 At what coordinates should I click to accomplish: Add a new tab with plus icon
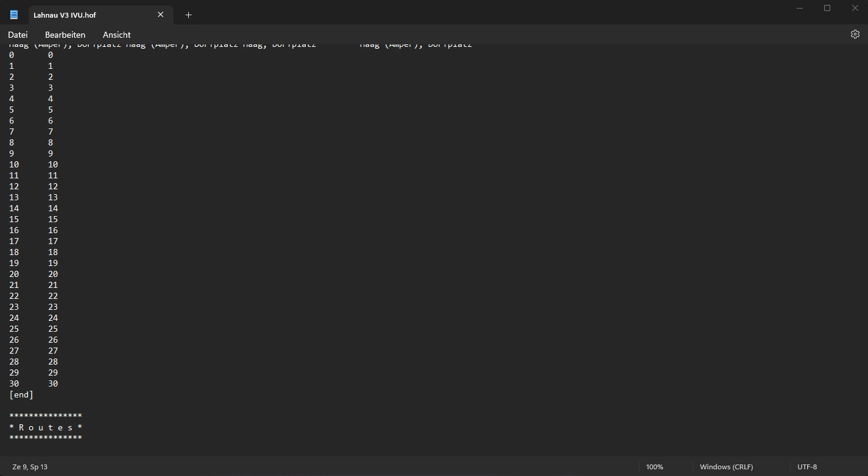188,15
